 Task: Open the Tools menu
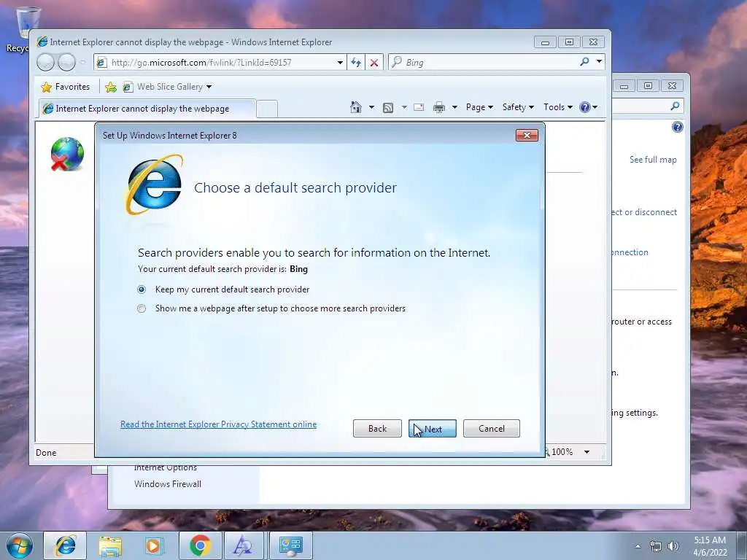pyautogui.click(x=558, y=107)
